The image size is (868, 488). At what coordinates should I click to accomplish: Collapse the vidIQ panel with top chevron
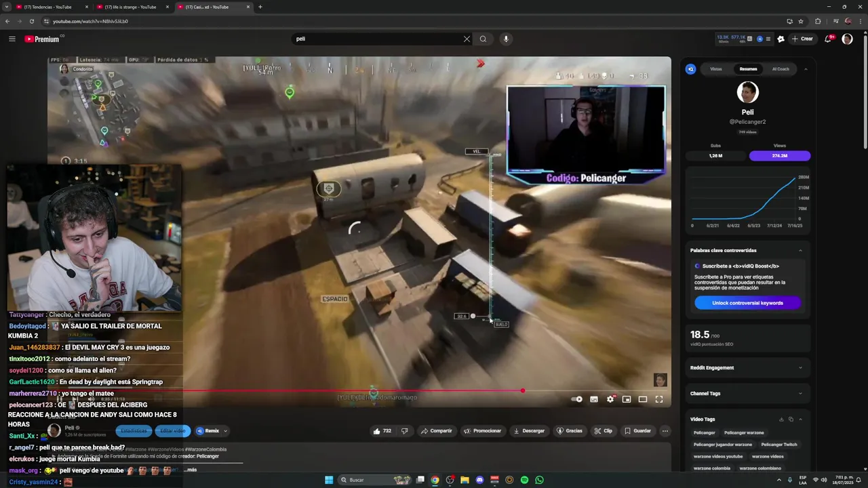pyautogui.click(x=806, y=69)
